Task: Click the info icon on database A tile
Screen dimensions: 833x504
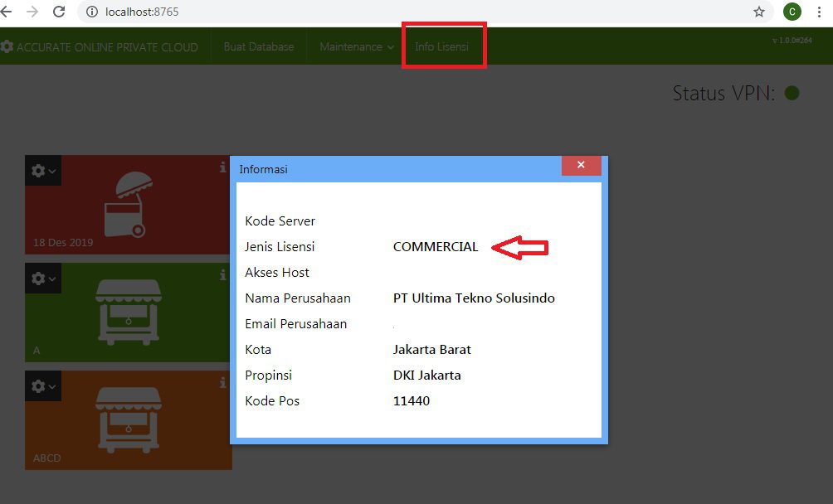Action: pos(222,274)
